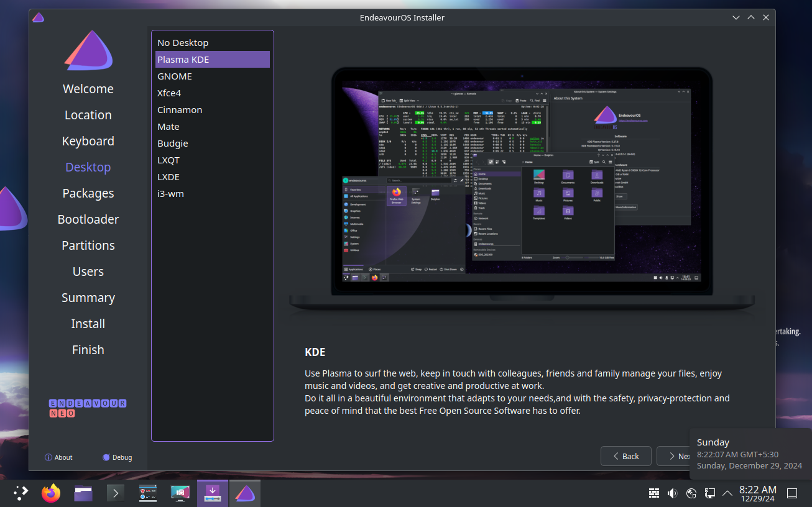The width and height of the screenshot is (812, 507).
Task: Select GNOME in the desktop list
Action: [x=175, y=76]
